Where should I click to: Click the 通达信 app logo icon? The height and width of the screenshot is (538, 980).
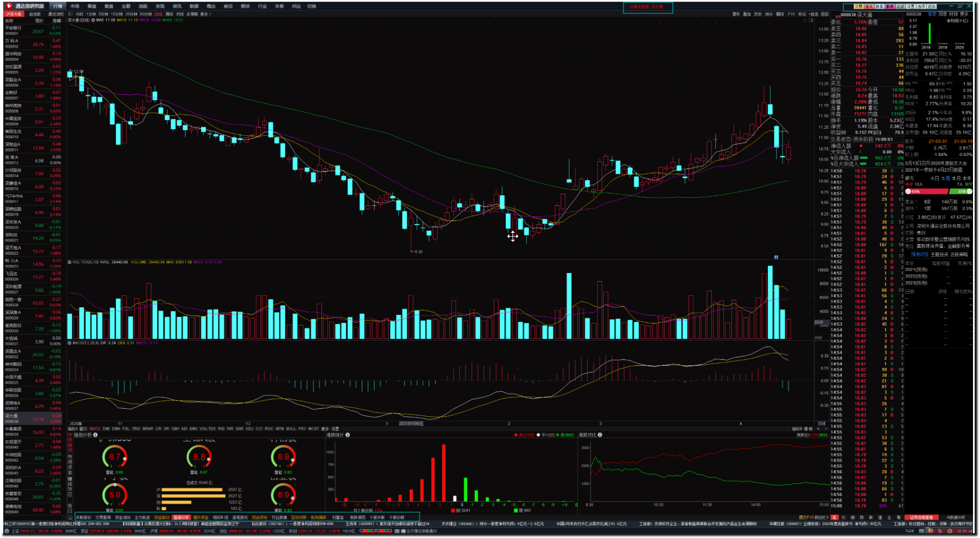pyautogui.click(x=9, y=6)
